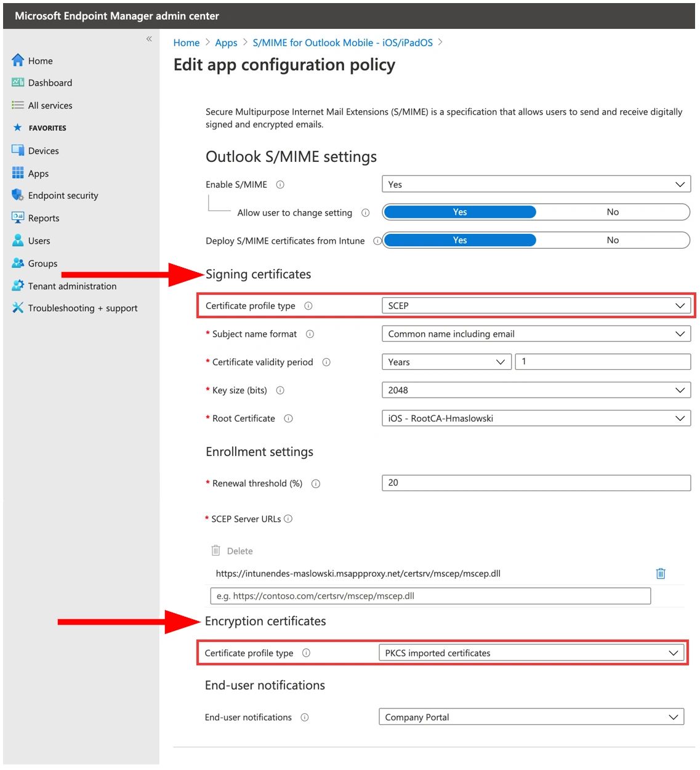Open the Devices menu item
Image resolution: width=700 pixels, height=770 pixels.
43,151
